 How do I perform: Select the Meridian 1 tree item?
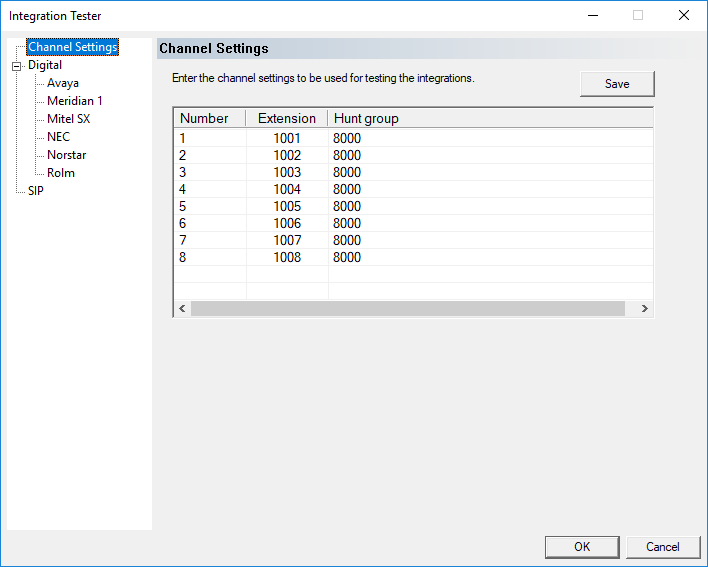point(74,101)
